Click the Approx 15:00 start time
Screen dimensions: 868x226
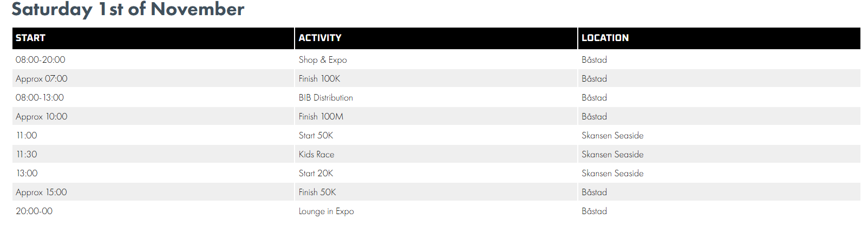coord(42,192)
